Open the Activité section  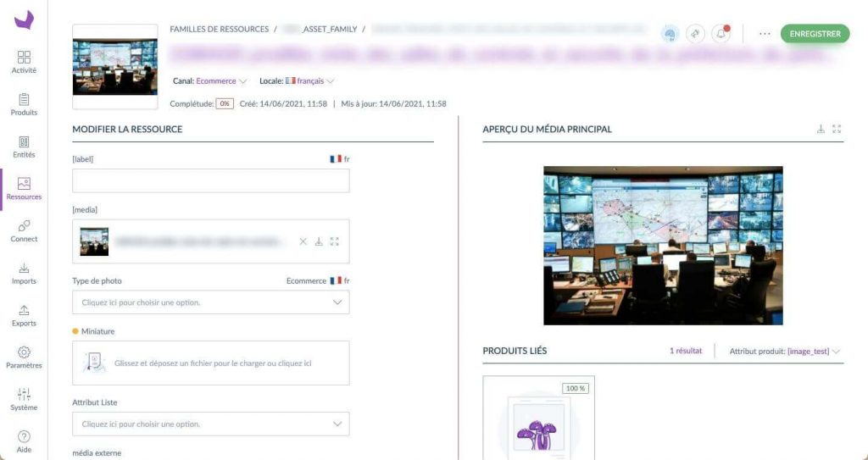tap(24, 62)
